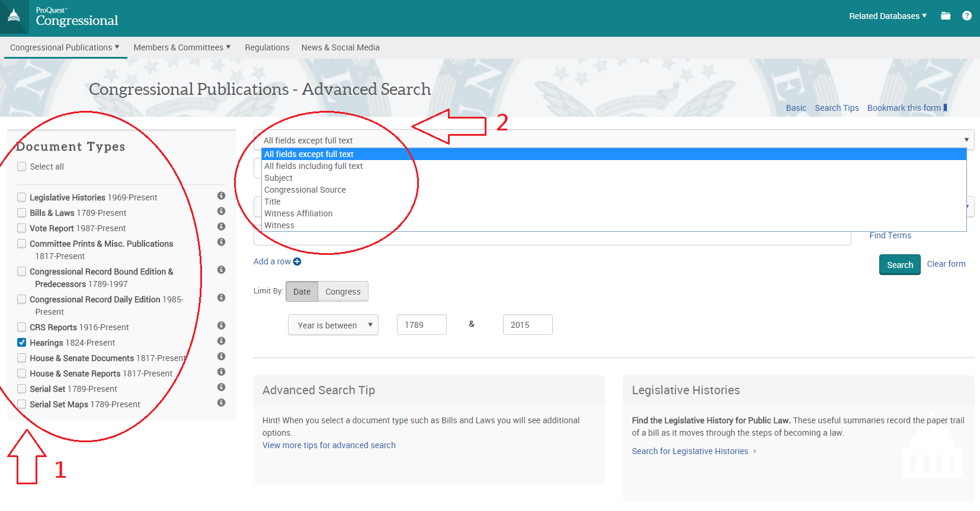Choose All fields except full text option
The width and height of the screenshot is (980, 511).
614,154
